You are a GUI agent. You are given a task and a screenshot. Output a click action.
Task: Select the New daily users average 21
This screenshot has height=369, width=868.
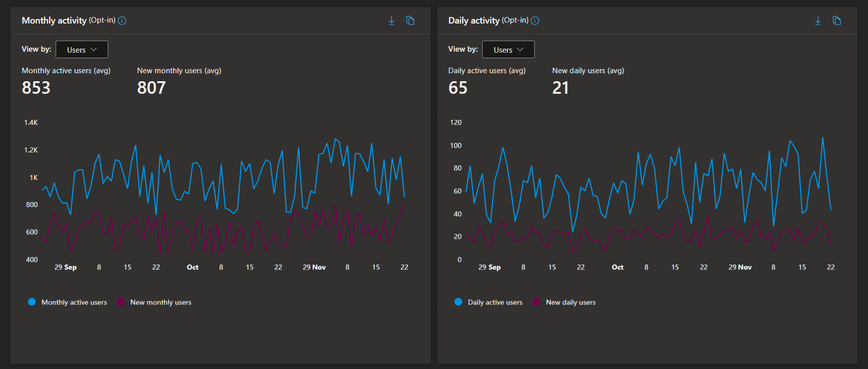pos(560,88)
